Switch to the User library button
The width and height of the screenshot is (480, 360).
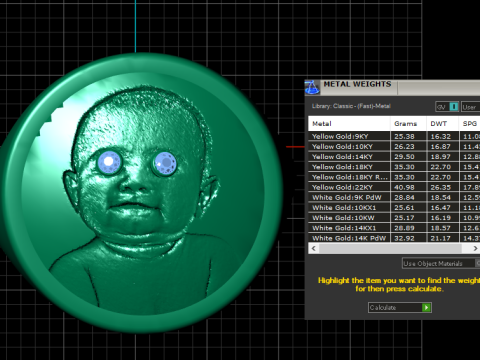click(x=471, y=107)
